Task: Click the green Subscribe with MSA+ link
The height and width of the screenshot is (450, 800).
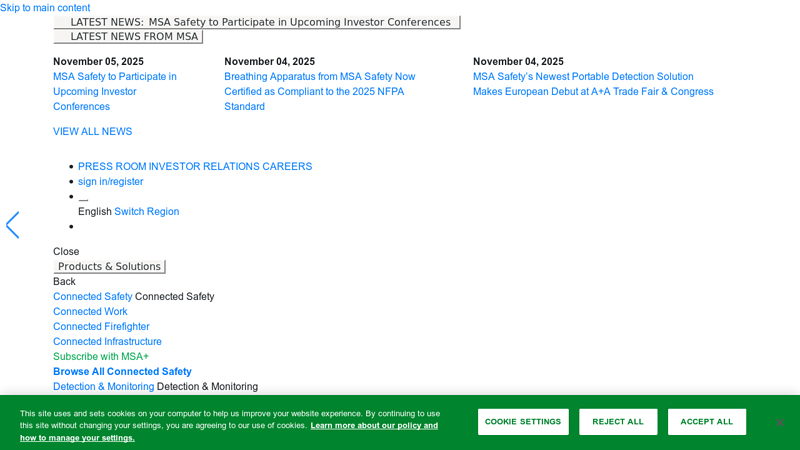Action: click(x=101, y=357)
